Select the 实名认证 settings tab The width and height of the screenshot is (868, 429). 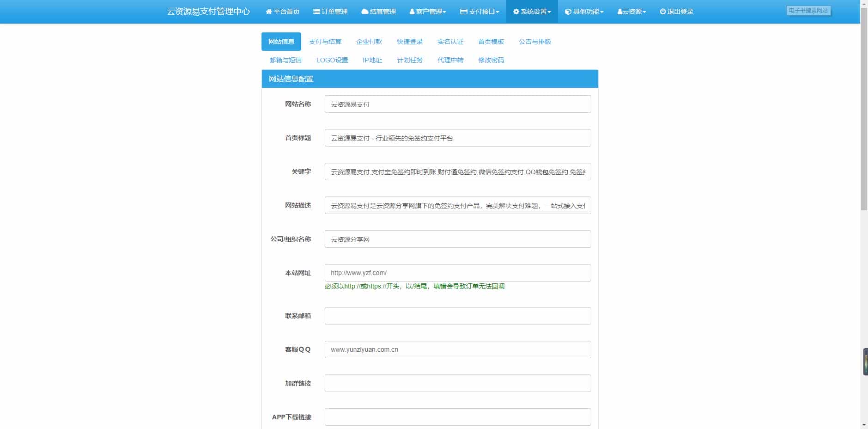click(x=450, y=42)
